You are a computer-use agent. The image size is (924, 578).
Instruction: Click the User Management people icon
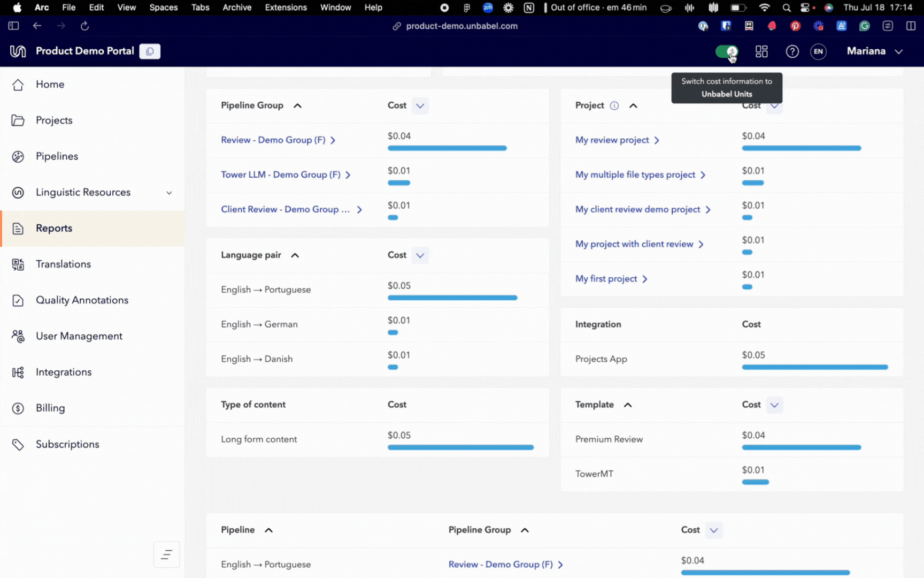[18, 336]
